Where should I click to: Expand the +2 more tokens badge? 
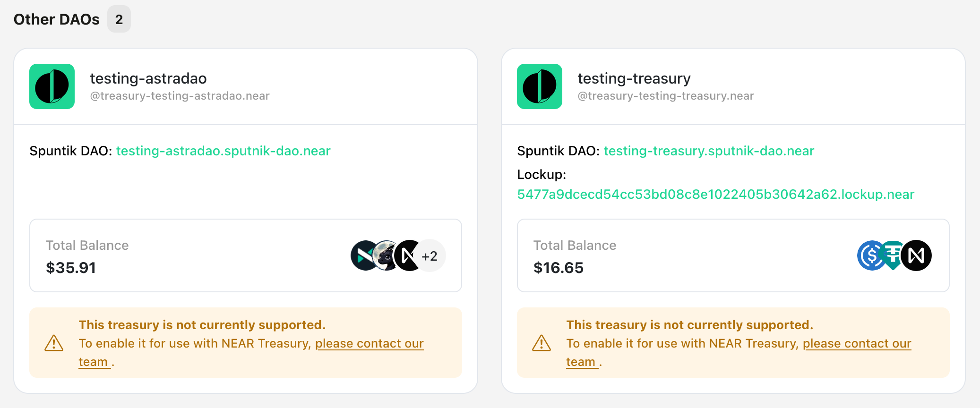pyautogui.click(x=430, y=256)
